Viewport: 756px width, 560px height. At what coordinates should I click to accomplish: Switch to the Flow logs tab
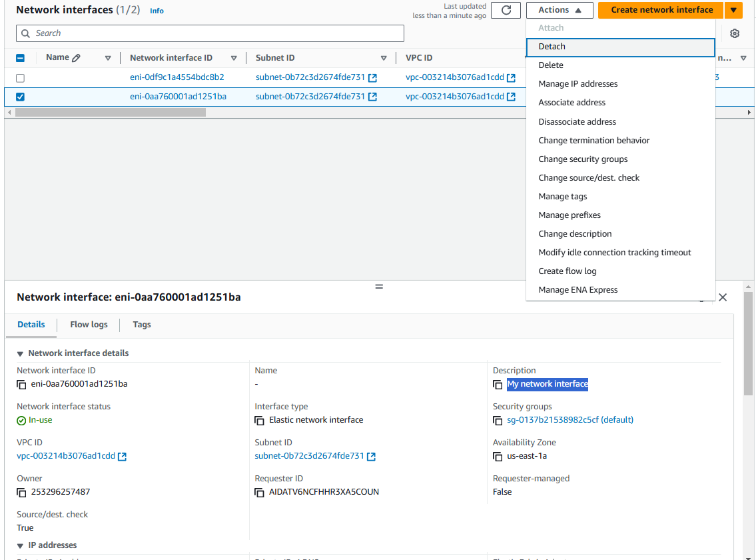point(88,325)
